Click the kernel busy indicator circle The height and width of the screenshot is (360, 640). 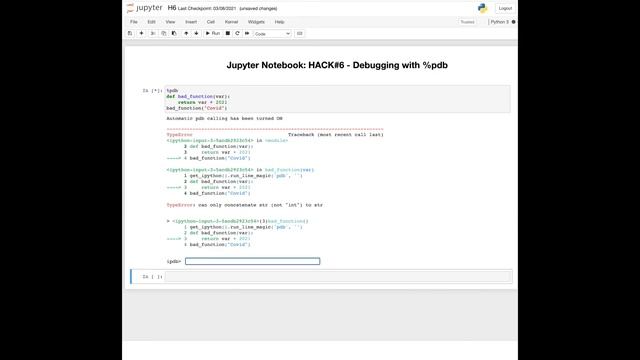click(x=513, y=22)
